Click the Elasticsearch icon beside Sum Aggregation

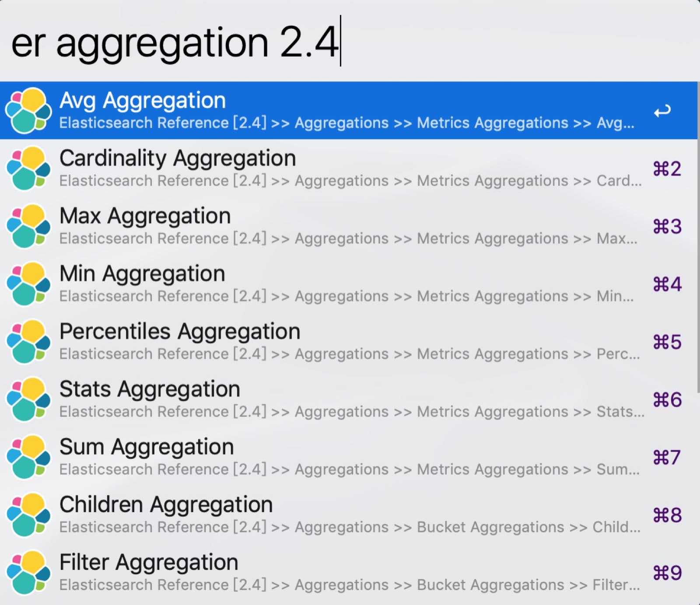tap(28, 457)
